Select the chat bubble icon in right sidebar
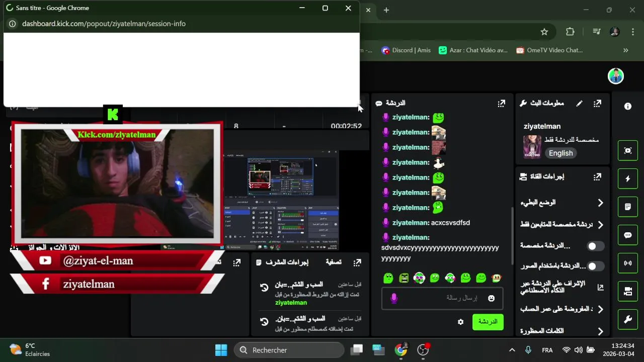Screen dimensions: 644x362 click(628, 235)
